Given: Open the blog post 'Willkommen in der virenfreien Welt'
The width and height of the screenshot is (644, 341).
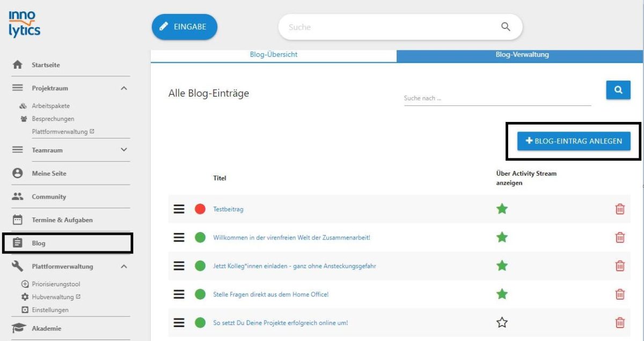Looking at the screenshot, I should point(291,237).
